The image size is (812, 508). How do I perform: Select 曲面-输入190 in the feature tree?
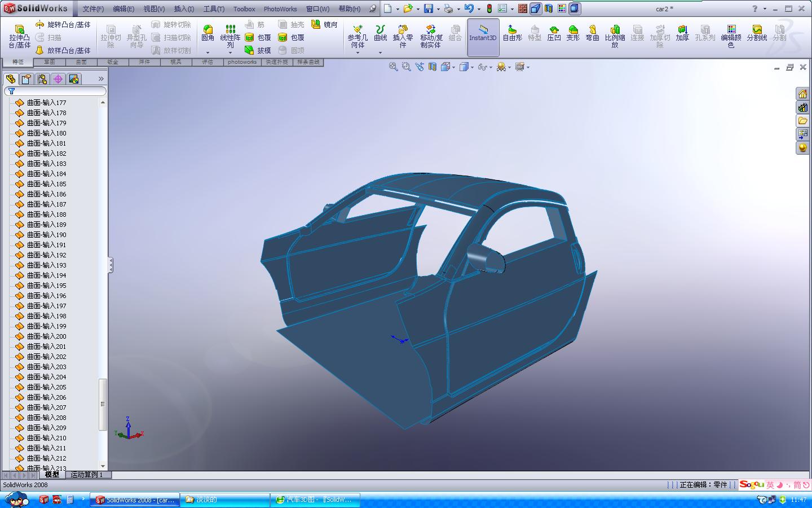(47, 235)
